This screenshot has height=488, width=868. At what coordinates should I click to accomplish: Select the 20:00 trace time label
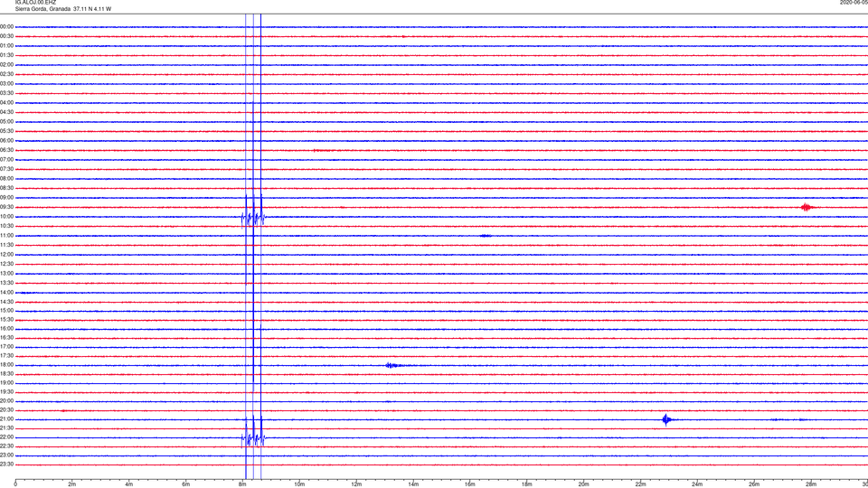coord(6,401)
